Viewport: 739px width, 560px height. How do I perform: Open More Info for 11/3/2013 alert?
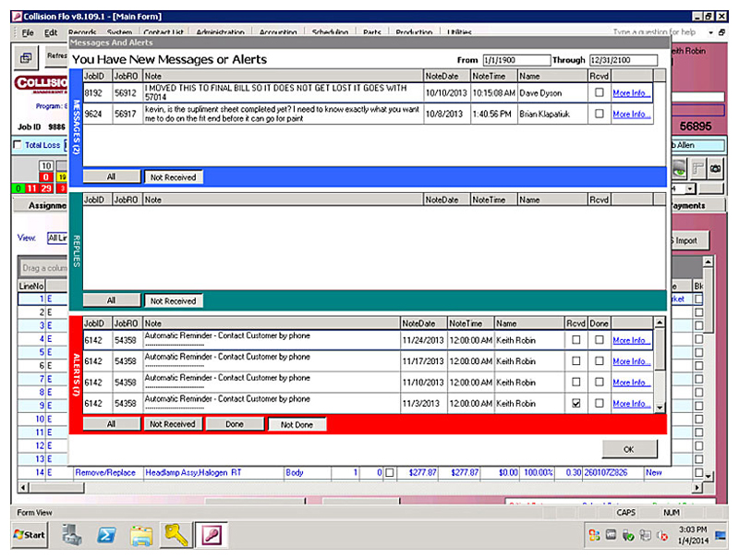(x=632, y=404)
